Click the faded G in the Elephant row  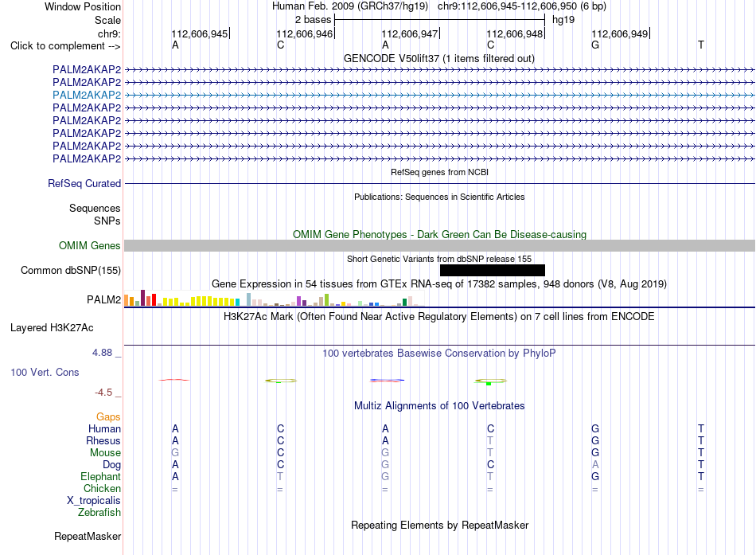[385, 476]
